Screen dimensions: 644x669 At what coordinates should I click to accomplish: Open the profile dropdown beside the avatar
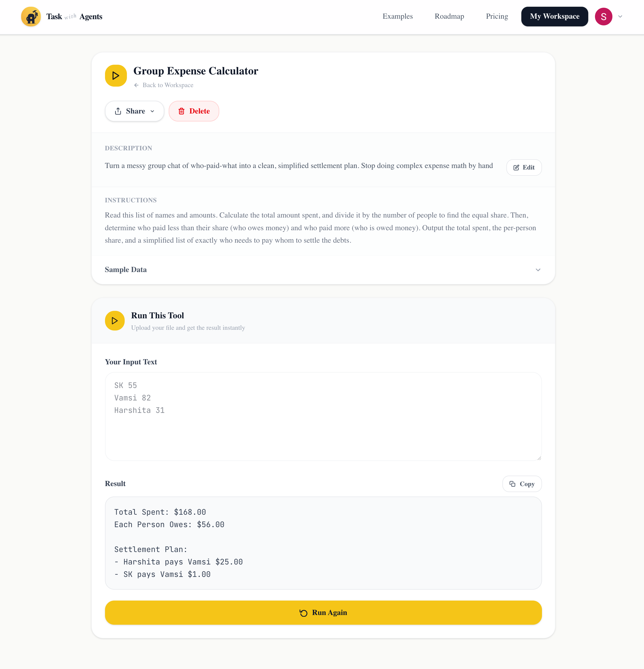click(620, 16)
